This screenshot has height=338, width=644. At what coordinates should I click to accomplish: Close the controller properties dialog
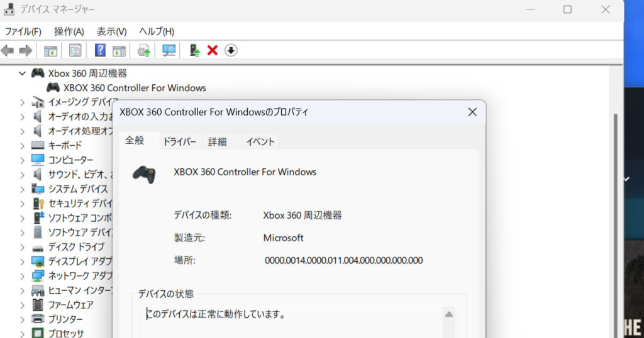(x=472, y=112)
